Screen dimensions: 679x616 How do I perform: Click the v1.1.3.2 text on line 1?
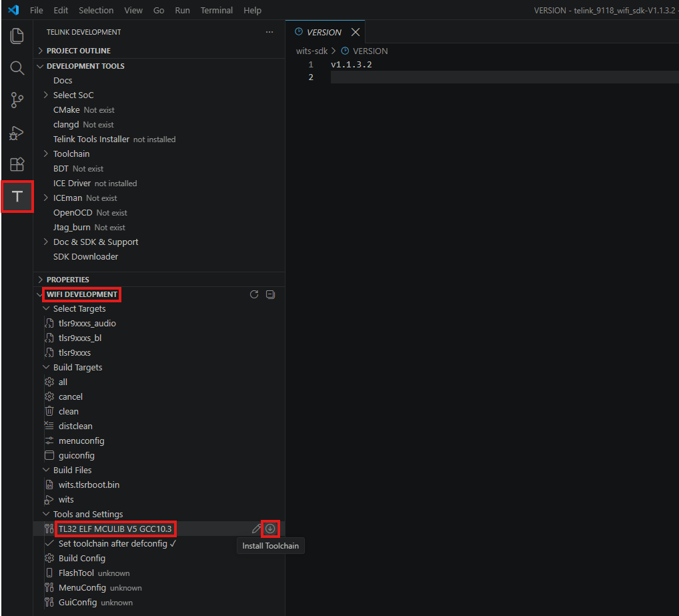(x=352, y=65)
